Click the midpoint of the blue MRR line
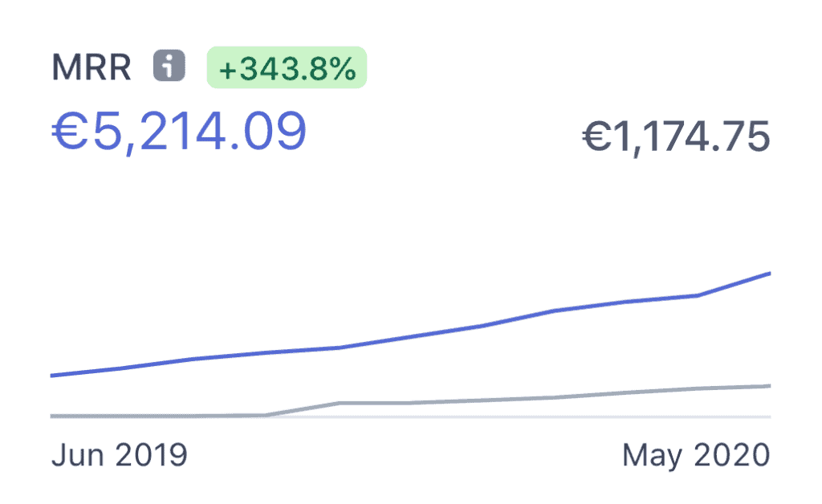 pos(410,337)
